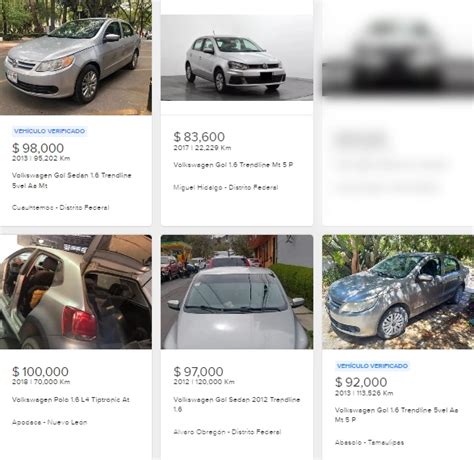Select the $98,000 price
The image size is (474, 460).
click(38, 148)
